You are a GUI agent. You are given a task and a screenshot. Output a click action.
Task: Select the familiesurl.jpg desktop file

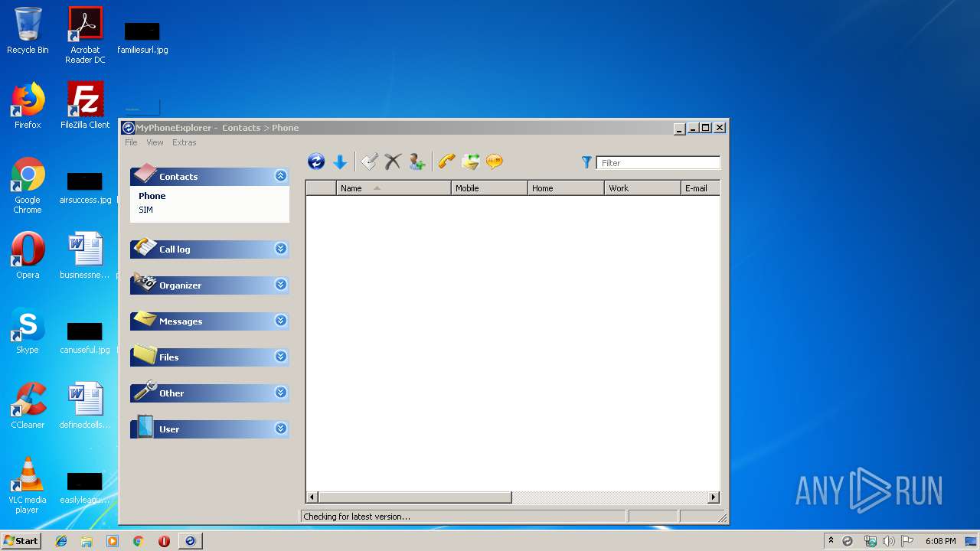pyautogui.click(x=142, y=37)
